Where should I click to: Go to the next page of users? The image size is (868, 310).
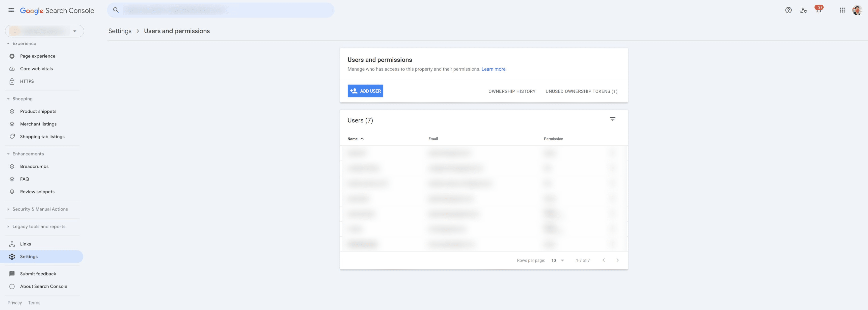coord(618,260)
